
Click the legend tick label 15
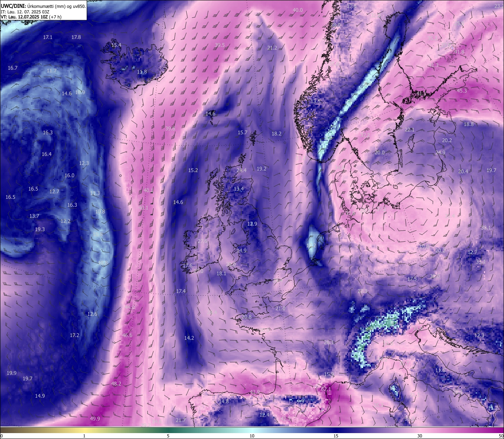coord(336,436)
